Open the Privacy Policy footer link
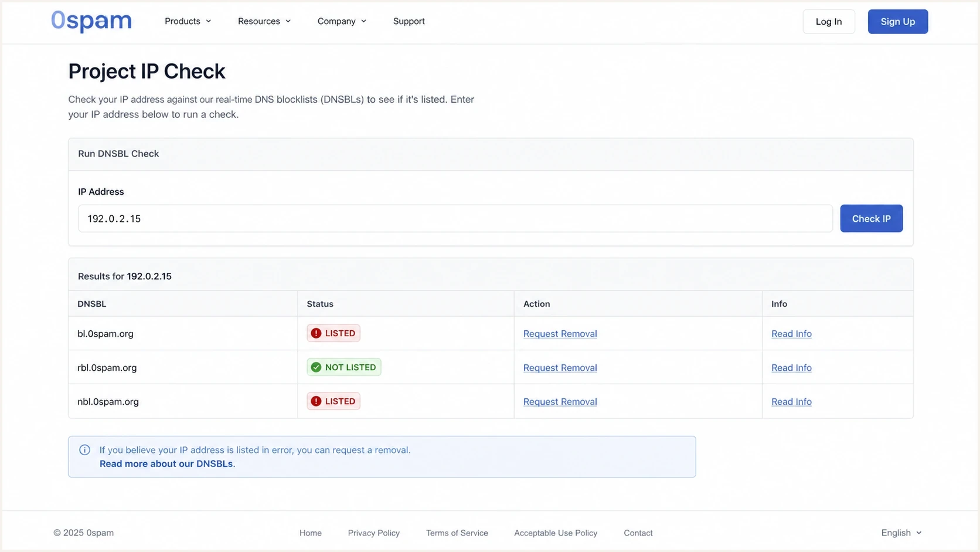Image resolution: width=980 pixels, height=552 pixels. [373, 533]
